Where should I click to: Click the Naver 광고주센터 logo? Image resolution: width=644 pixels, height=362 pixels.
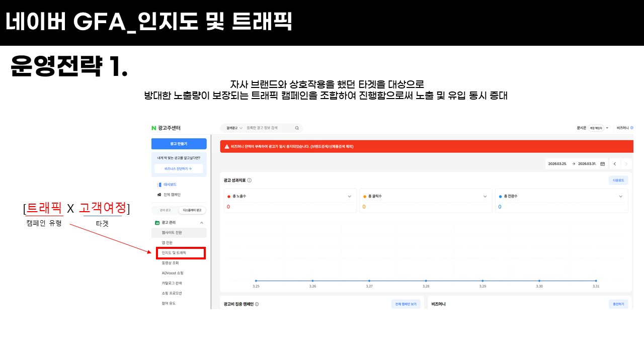pos(166,128)
